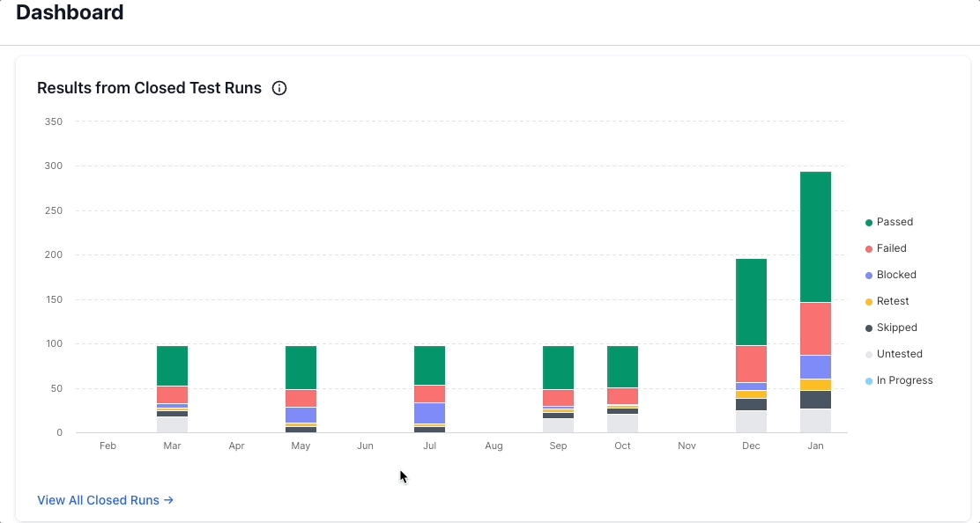
Task: Select the In Progress legend item
Action: pos(903,380)
